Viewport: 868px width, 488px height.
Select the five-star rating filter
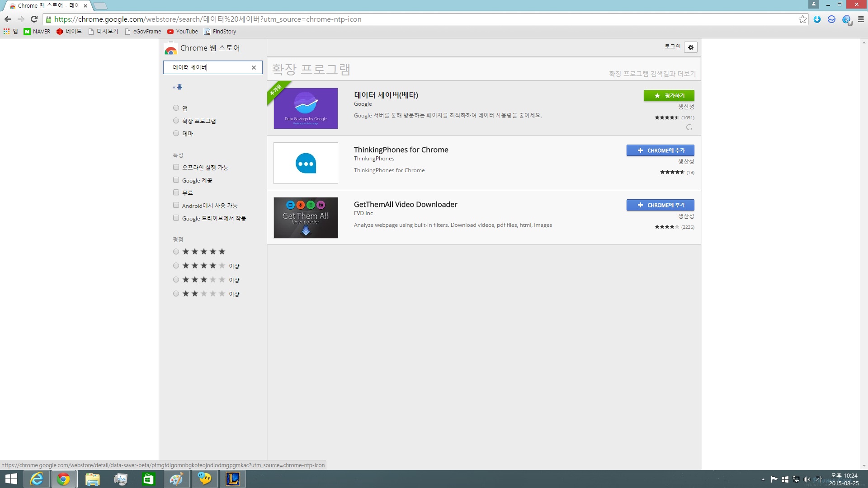[x=176, y=252]
